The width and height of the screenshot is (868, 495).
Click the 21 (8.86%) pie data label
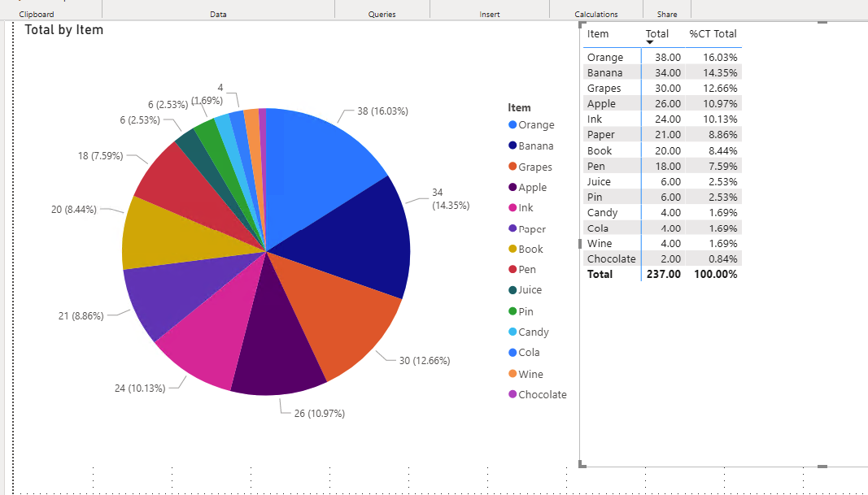[x=81, y=316]
